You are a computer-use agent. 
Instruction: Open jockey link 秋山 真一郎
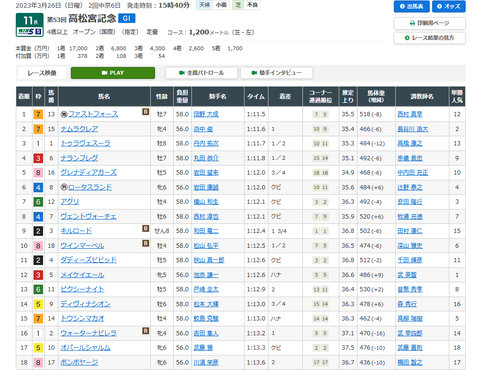[209, 260]
